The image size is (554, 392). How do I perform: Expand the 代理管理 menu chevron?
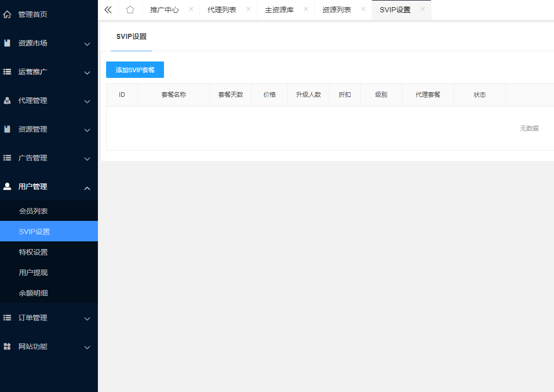point(87,101)
